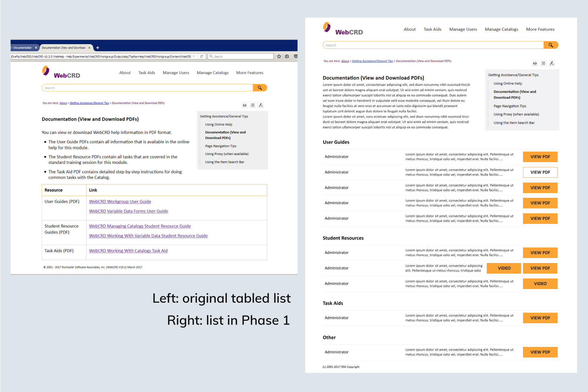The image size is (588, 392).
Task: Open Manage Catalogs menu in left browser mockup
Action: coord(213,73)
